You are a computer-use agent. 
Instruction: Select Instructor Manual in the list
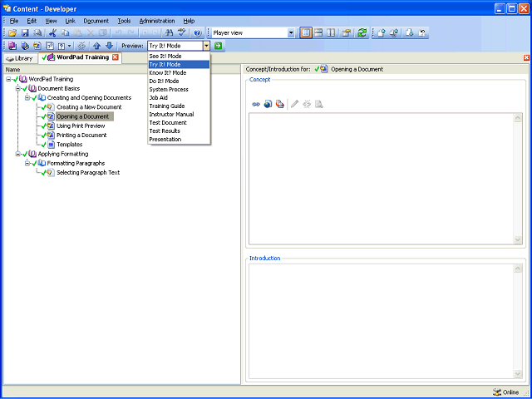[x=179, y=115]
